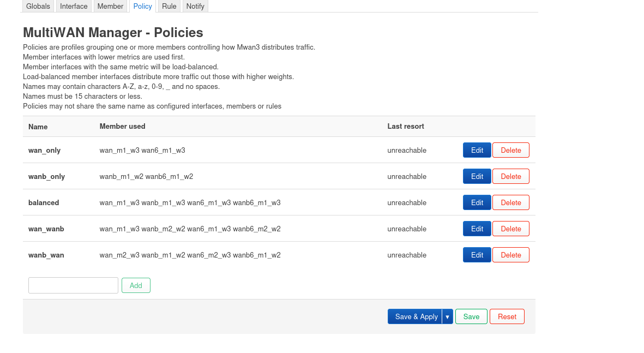Image resolution: width=644 pixels, height=353 pixels.
Task: Edit the wan_only policy
Action: (x=477, y=150)
